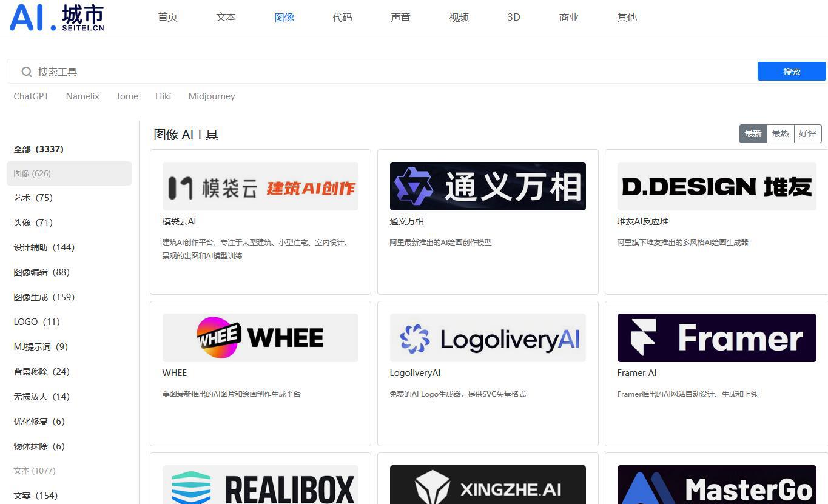Screen dimensions: 828x504
Task: Select the Tome search suggestion
Action: tap(127, 96)
